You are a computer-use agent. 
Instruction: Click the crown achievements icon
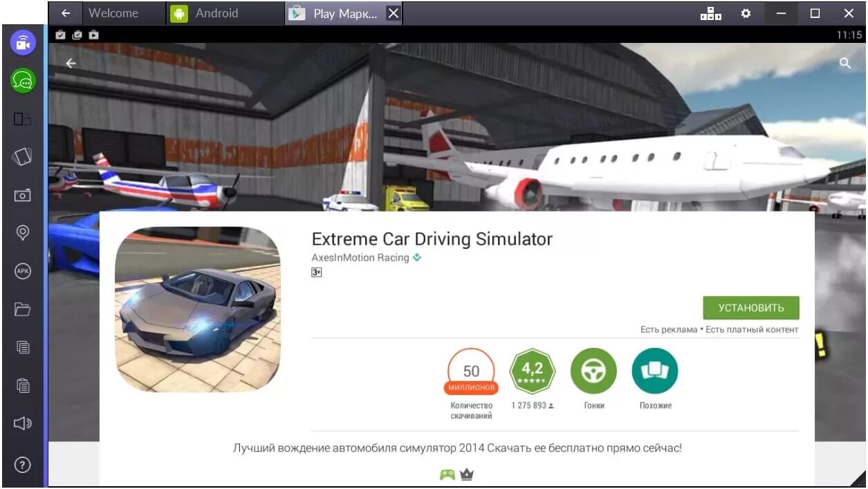tap(467, 475)
